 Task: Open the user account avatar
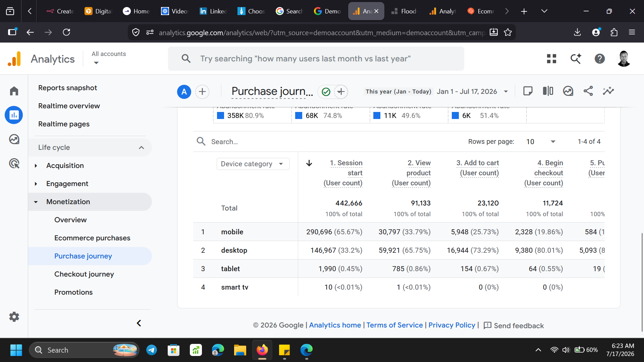click(x=624, y=59)
